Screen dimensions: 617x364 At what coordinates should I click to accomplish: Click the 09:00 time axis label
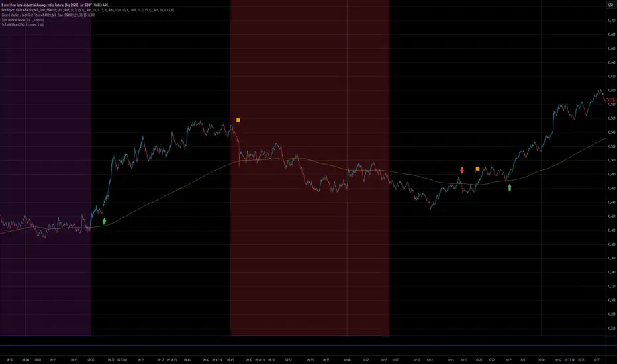click(26, 359)
